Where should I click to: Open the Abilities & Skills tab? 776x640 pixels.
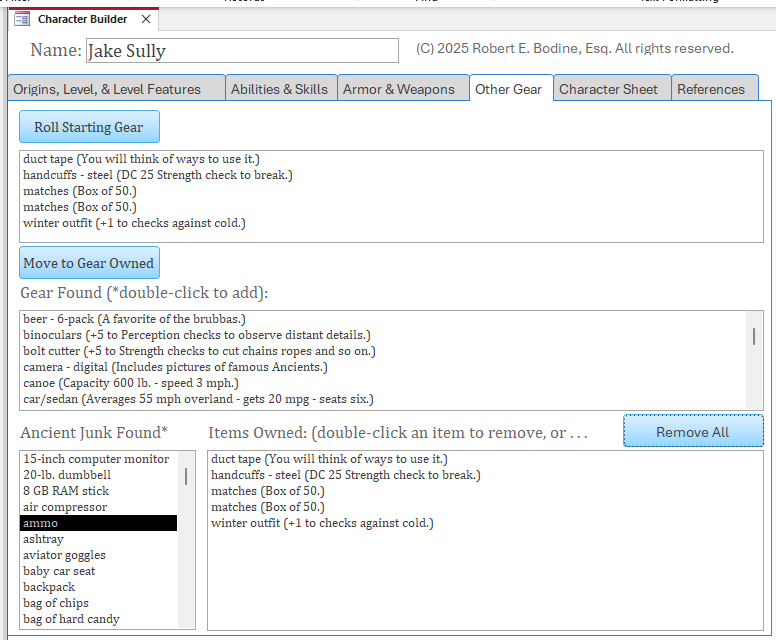tap(279, 89)
